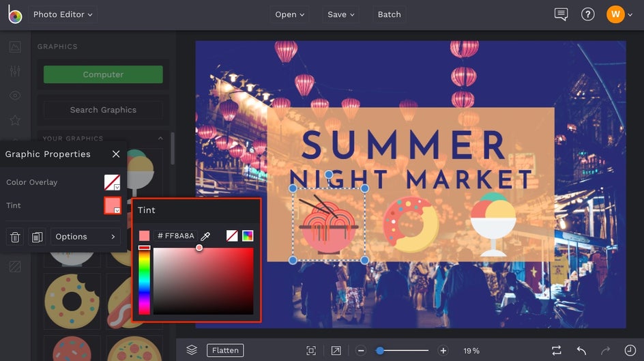The width and height of the screenshot is (644, 361).
Task: Open the feedback chat icon
Action: [561, 14]
